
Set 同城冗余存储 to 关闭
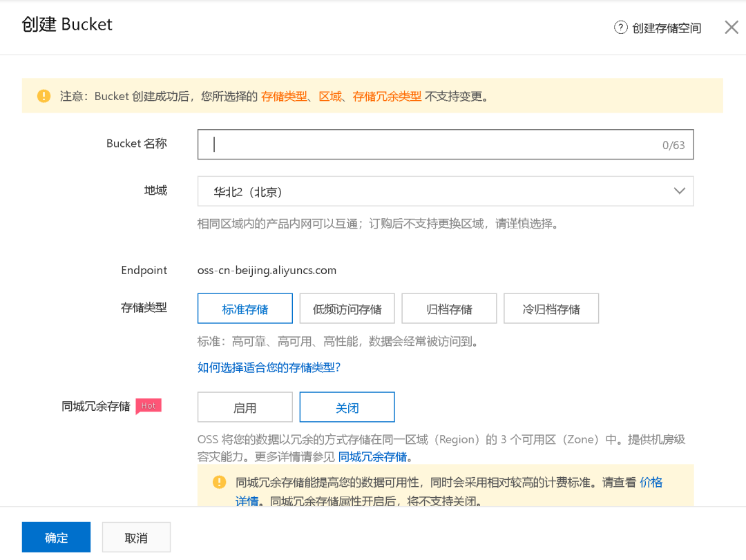pos(347,407)
